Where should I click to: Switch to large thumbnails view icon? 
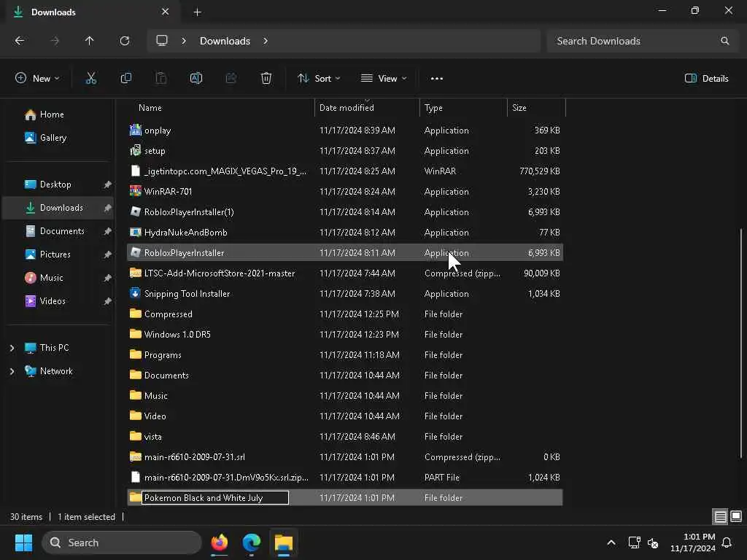tap(736, 517)
